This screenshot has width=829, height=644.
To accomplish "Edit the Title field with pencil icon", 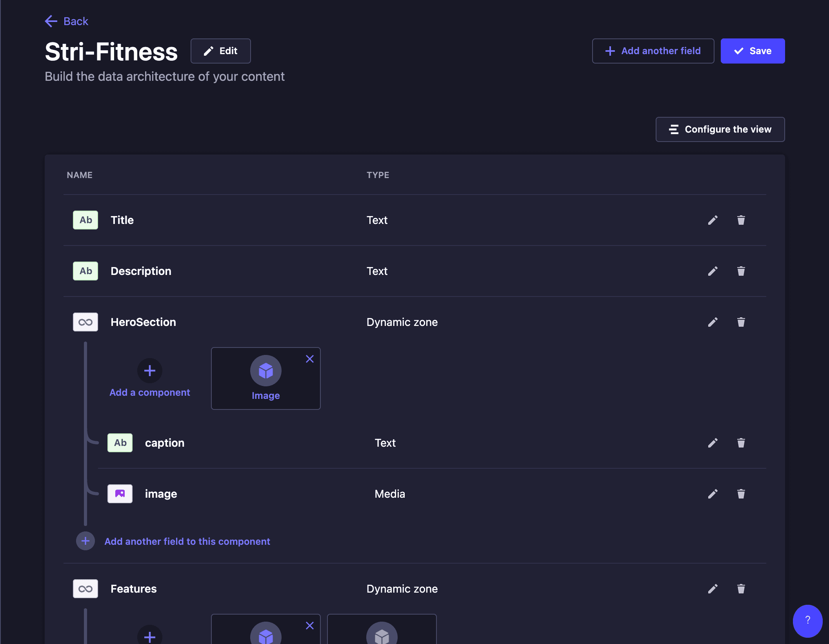I will tap(713, 220).
